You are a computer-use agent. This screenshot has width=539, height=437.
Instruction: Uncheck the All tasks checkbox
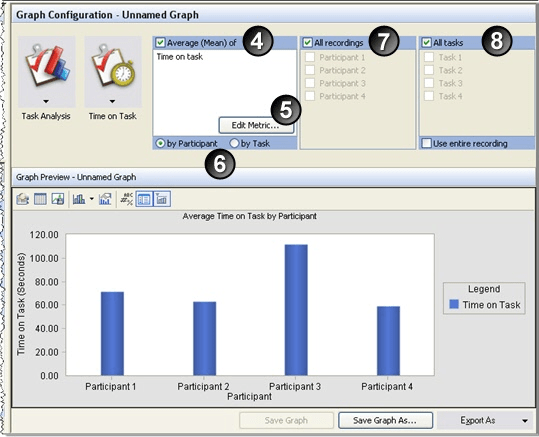point(427,43)
